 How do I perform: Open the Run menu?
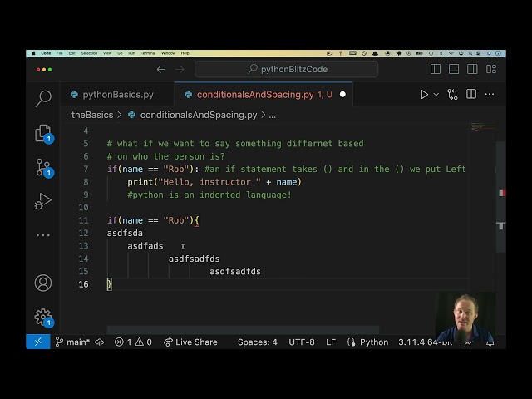pyautogui.click(x=131, y=53)
